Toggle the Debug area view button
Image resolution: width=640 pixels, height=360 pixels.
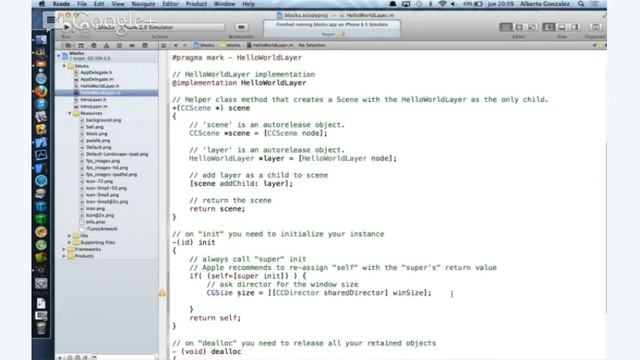click(x=562, y=27)
